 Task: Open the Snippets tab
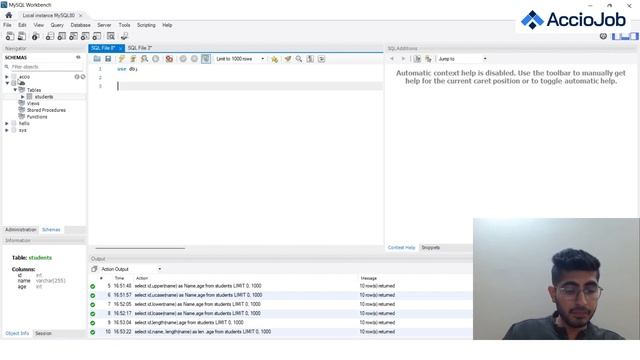tap(431, 247)
